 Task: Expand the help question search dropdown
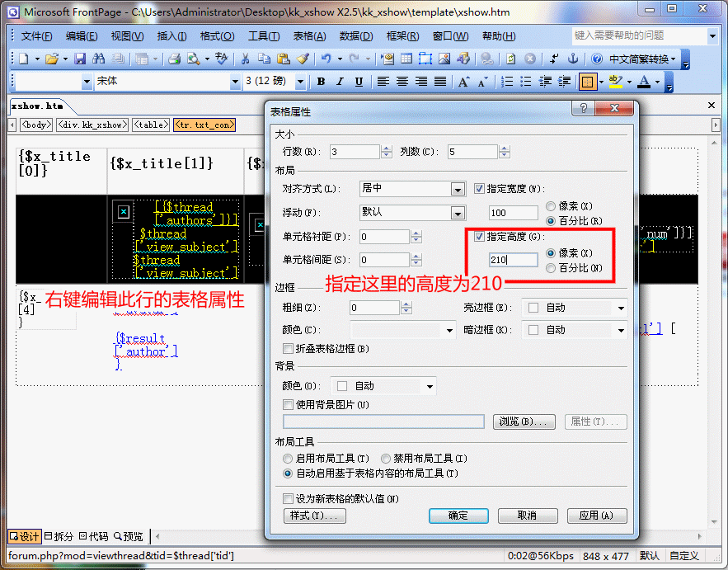[712, 35]
